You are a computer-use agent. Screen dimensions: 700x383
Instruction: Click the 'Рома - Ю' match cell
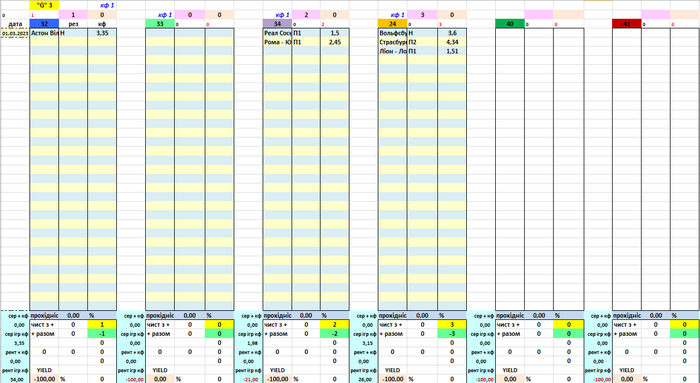pos(277,42)
